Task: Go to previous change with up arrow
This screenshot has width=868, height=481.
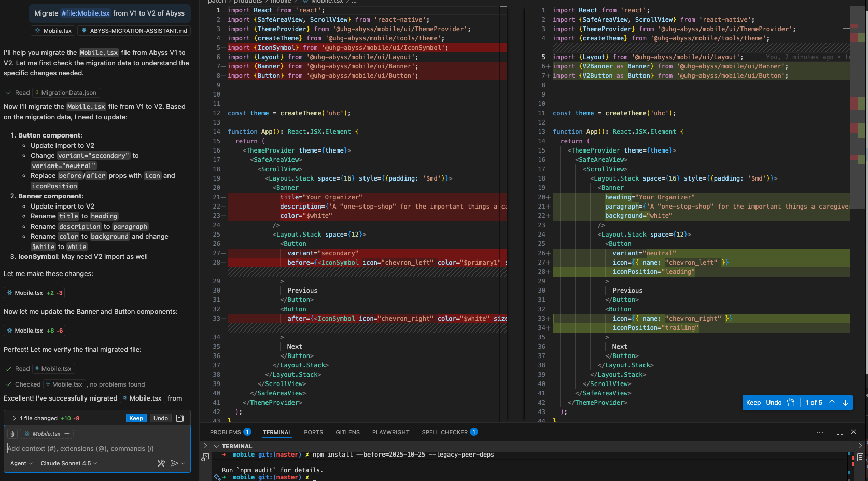Action: click(832, 403)
